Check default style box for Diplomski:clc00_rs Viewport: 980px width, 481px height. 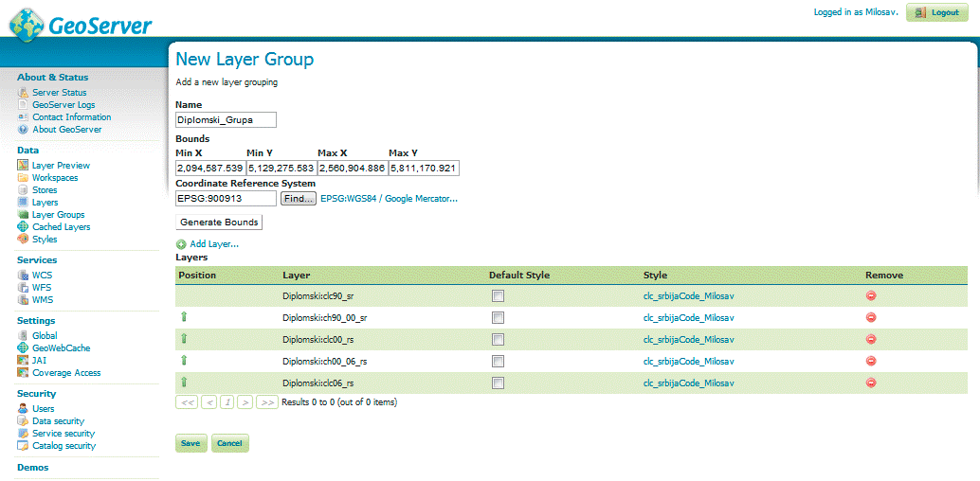498,340
